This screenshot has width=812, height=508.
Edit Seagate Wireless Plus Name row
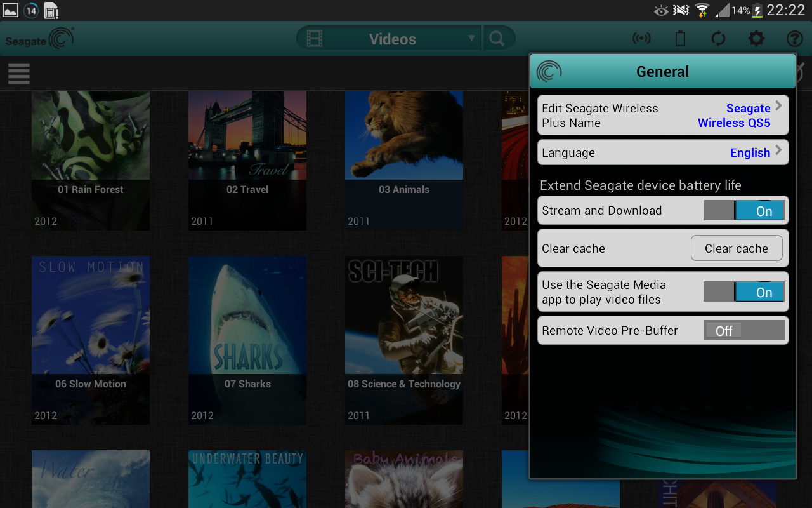(663, 116)
